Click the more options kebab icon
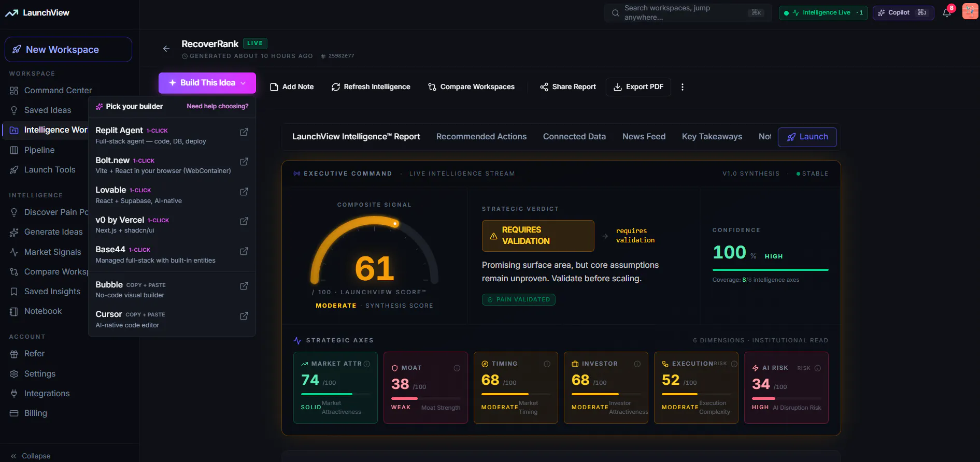Viewport: 980px width, 462px height. click(x=682, y=87)
